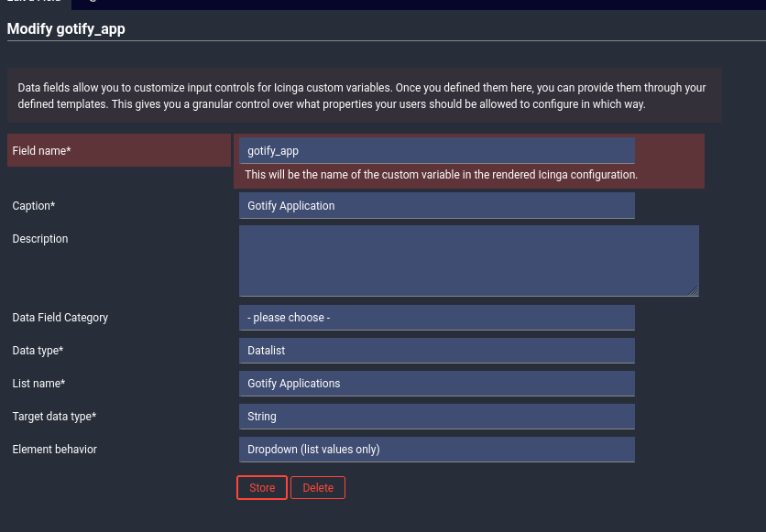Open the List name Gotify Applications dropdown
766x532 pixels.
[436, 384]
